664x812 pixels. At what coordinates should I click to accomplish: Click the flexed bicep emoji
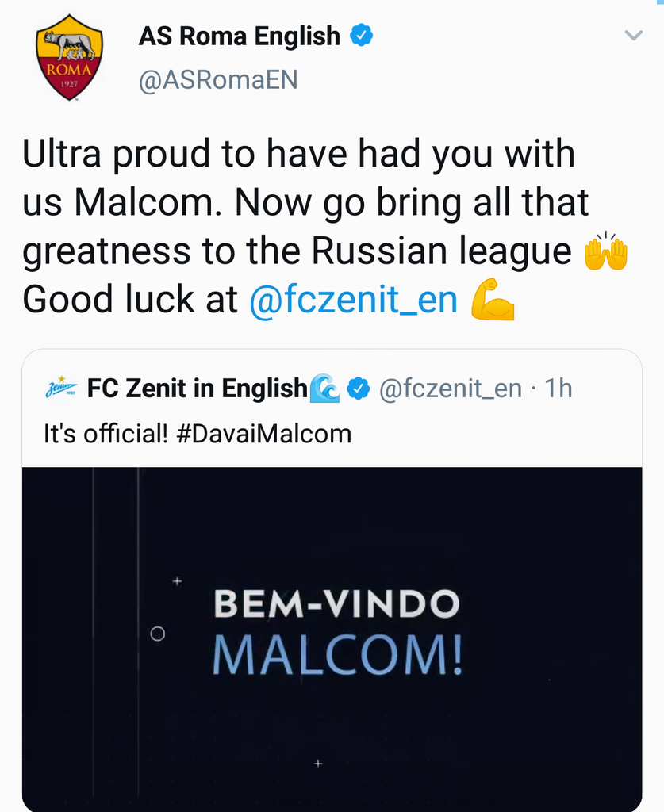[x=493, y=301]
